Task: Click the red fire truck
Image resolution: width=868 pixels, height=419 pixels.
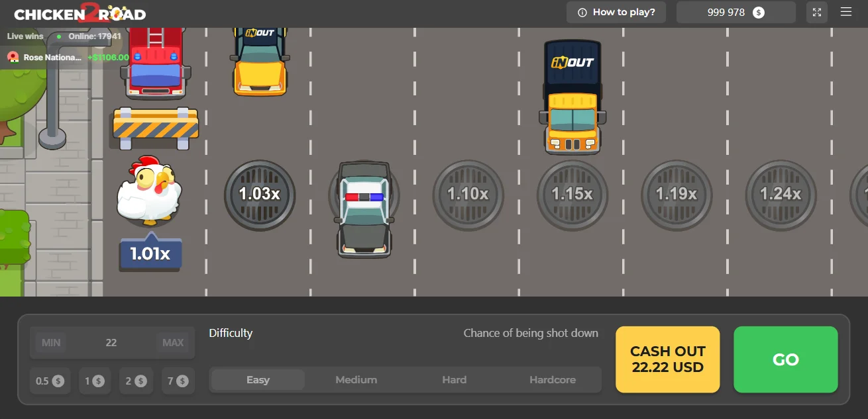Action: pos(155,63)
